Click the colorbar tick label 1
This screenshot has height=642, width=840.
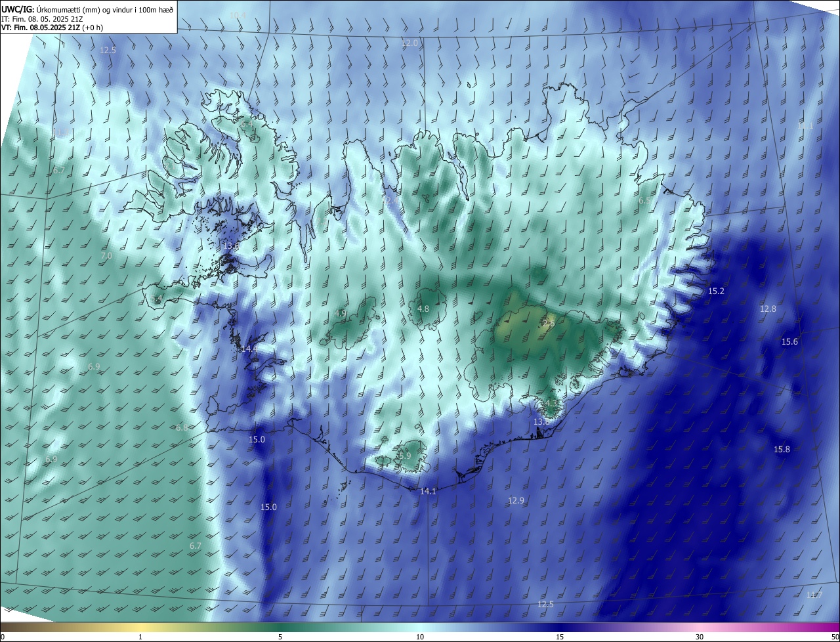[x=141, y=637]
